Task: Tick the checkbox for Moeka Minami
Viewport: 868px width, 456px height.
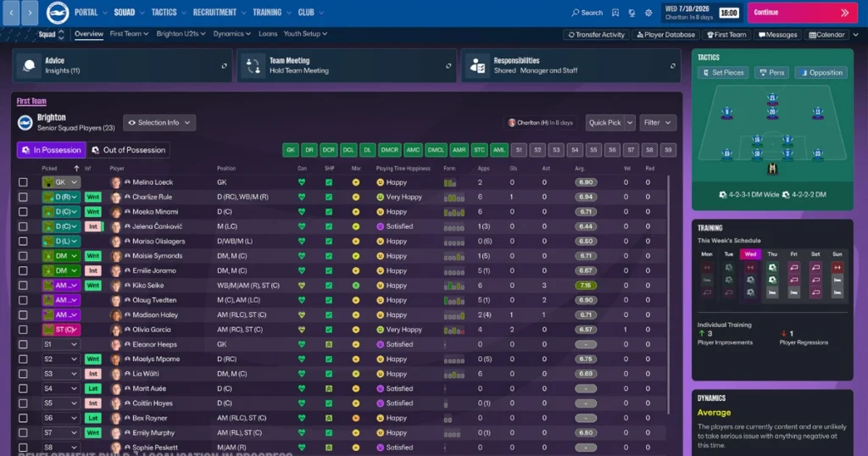Action: point(23,211)
